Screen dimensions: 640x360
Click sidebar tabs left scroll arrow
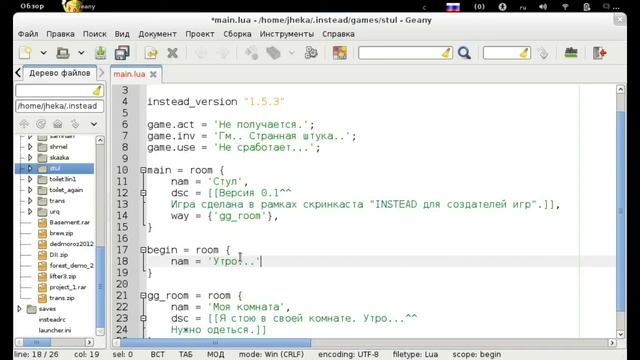click(18, 73)
